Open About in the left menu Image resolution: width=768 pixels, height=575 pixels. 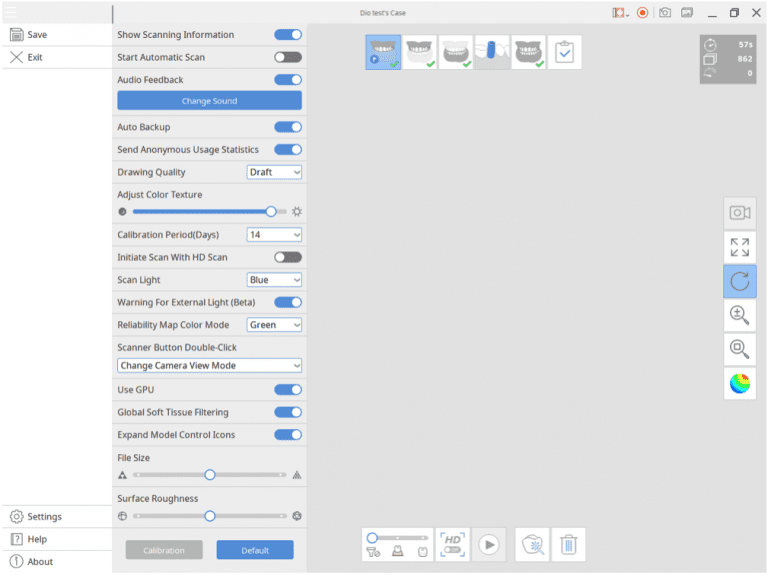point(57,562)
